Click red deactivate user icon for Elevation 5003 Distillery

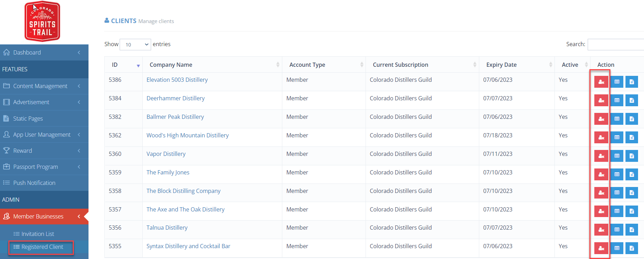601,82
